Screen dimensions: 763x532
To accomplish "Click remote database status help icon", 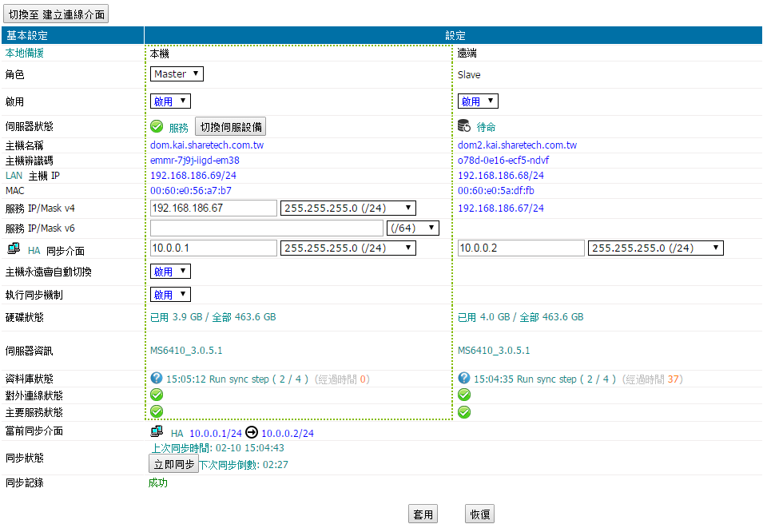I will tap(464, 379).
